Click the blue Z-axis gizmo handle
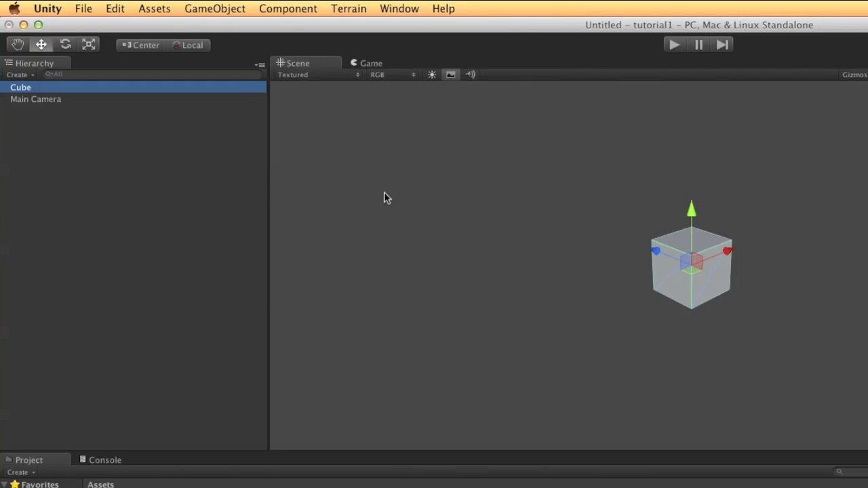Image resolution: width=868 pixels, height=488 pixels. pyautogui.click(x=656, y=251)
